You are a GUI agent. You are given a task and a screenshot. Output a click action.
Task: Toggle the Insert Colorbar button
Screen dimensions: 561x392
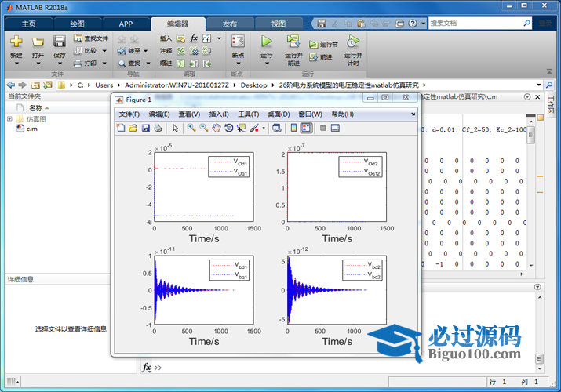293,128
